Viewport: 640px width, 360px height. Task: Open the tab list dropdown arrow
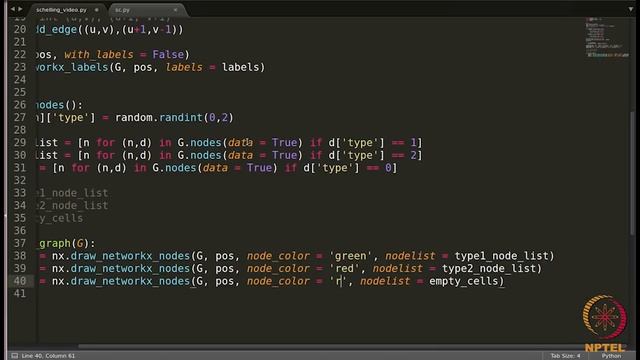[x=631, y=9]
